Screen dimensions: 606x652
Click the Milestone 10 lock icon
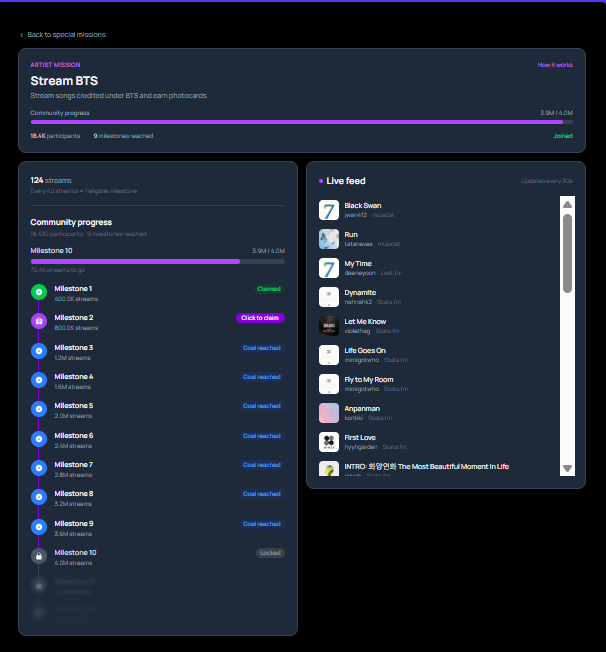click(x=39, y=556)
